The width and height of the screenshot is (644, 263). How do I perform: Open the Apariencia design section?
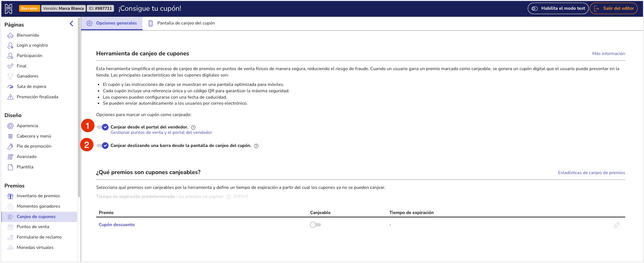27,126
